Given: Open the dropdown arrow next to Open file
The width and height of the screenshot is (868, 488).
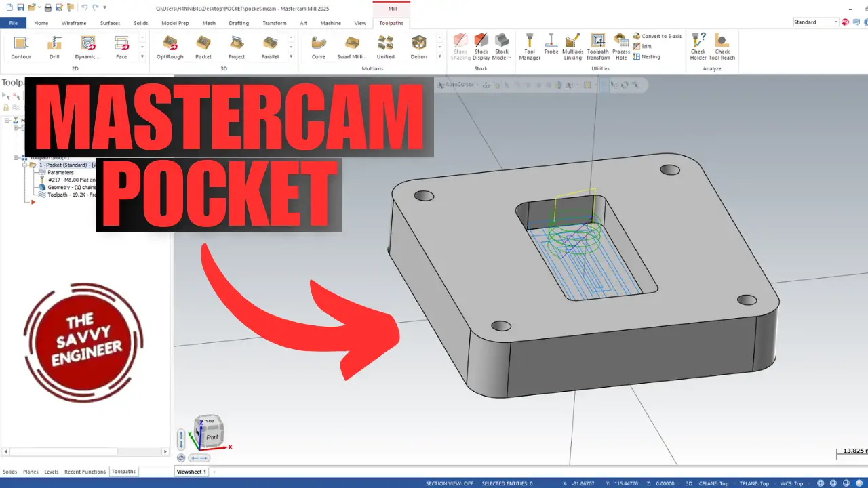Looking at the screenshot, I should pos(38,7).
